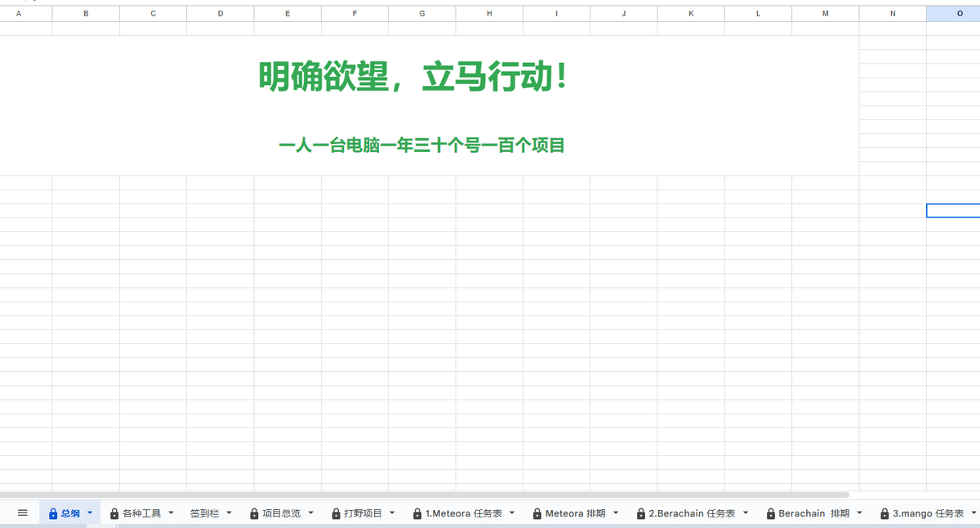The width and height of the screenshot is (980, 528).
Task: Expand the Berachain 排期 tab dropdown arrow
Action: pos(859,513)
